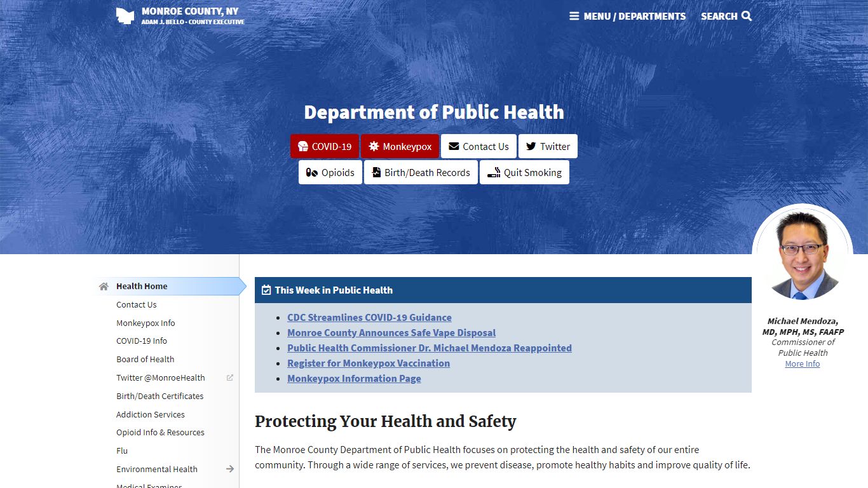The image size is (868, 488).
Task: Select Flu in the sidebar
Action: (x=122, y=451)
